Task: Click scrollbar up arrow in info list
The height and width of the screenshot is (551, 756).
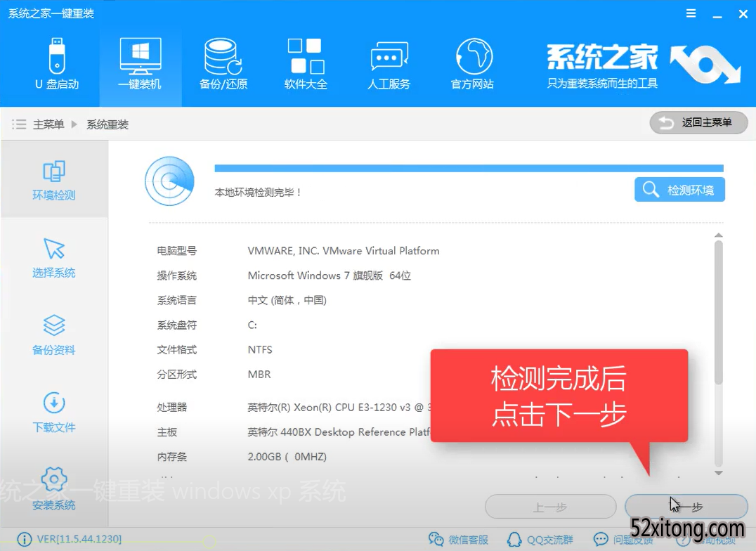Action: pyautogui.click(x=718, y=235)
